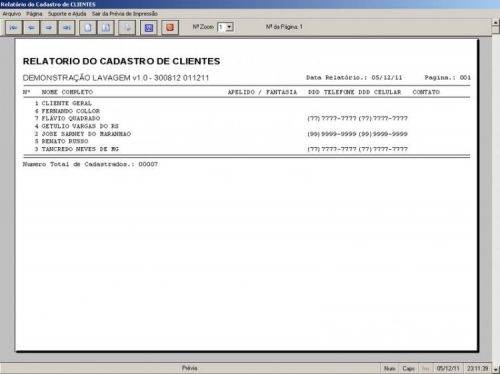Click the previous page arrow icon

coord(31,28)
